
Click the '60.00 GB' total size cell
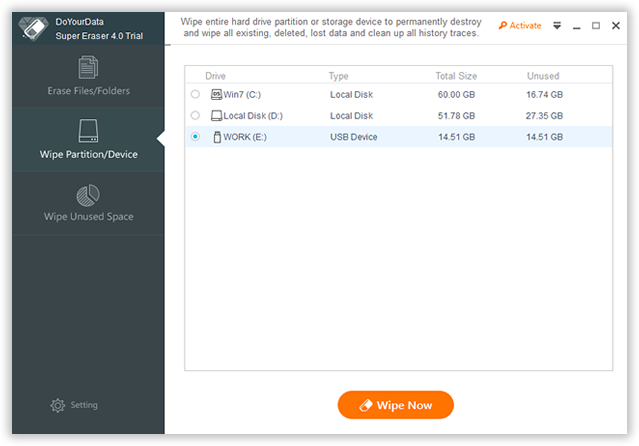click(x=456, y=95)
